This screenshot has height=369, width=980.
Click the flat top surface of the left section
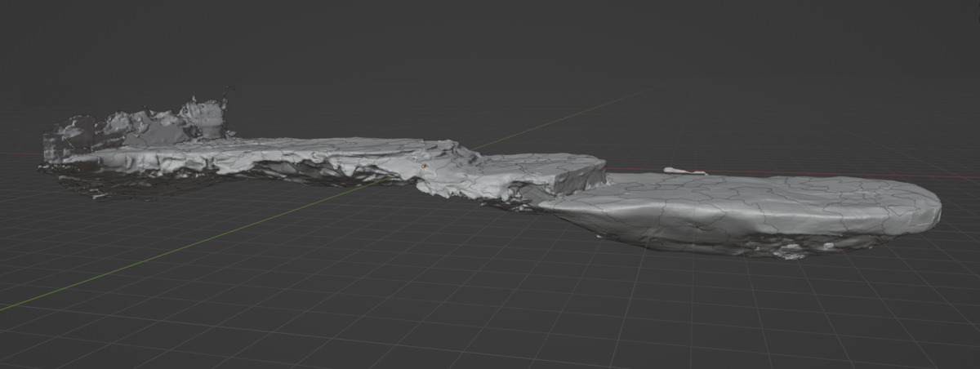269,151
